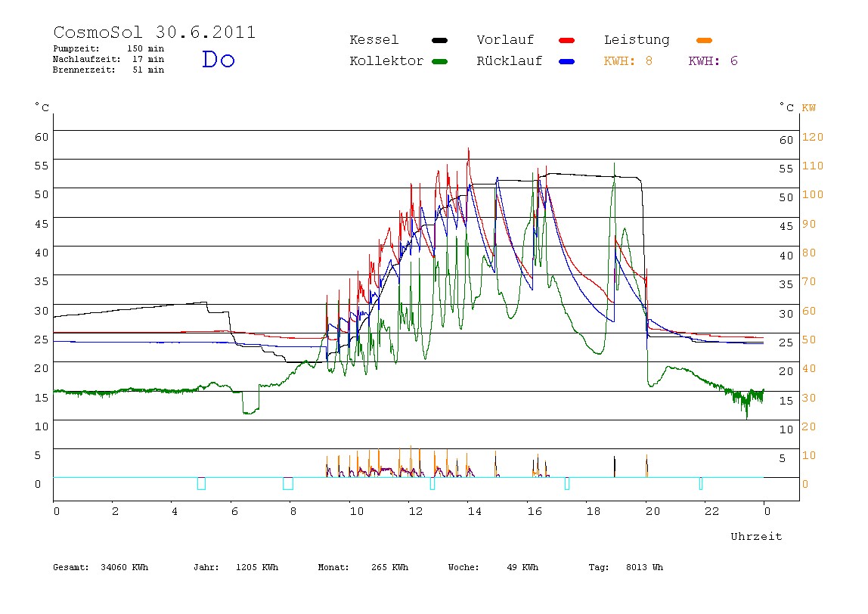Click the red Vorlauf legend swatch
868x614 pixels.
coord(567,40)
